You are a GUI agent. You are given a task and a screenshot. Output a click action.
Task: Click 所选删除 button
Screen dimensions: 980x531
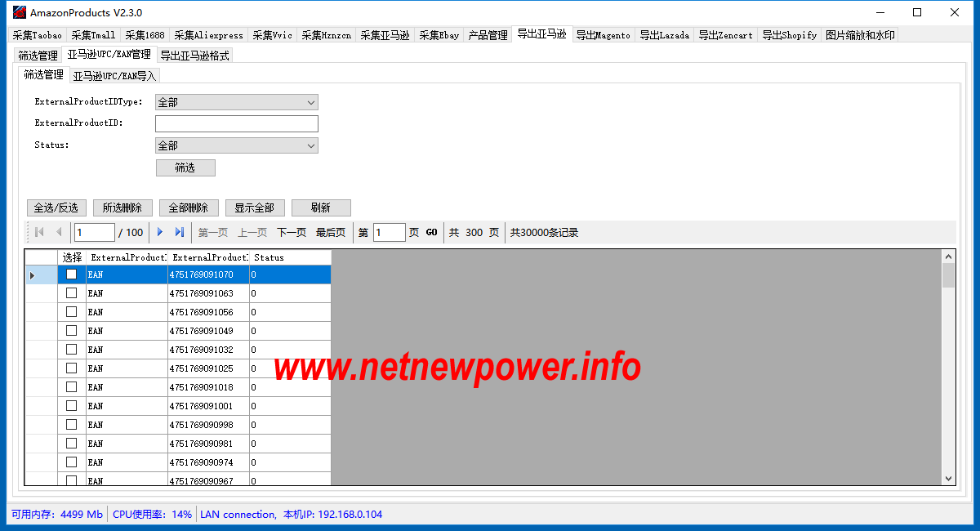[x=122, y=207]
